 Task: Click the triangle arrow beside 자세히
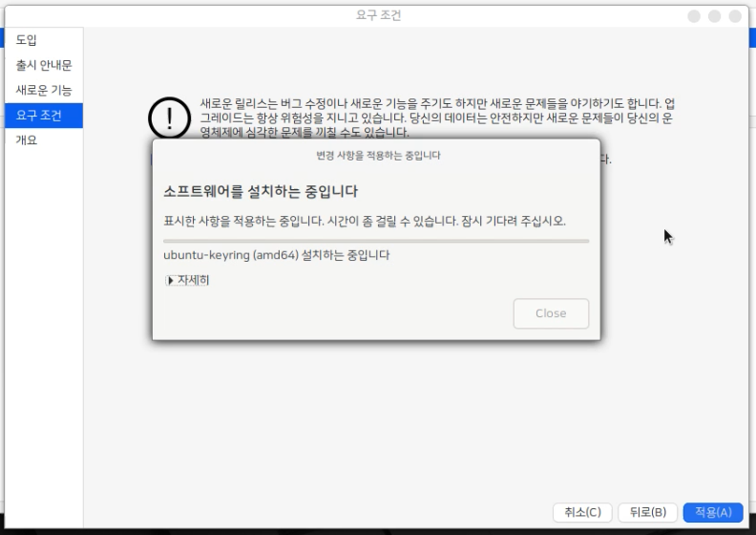(x=170, y=280)
